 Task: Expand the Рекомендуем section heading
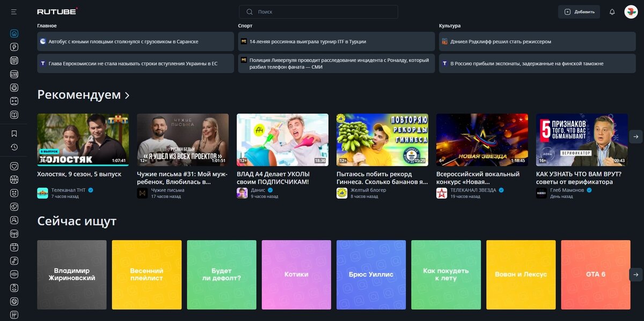click(x=83, y=95)
